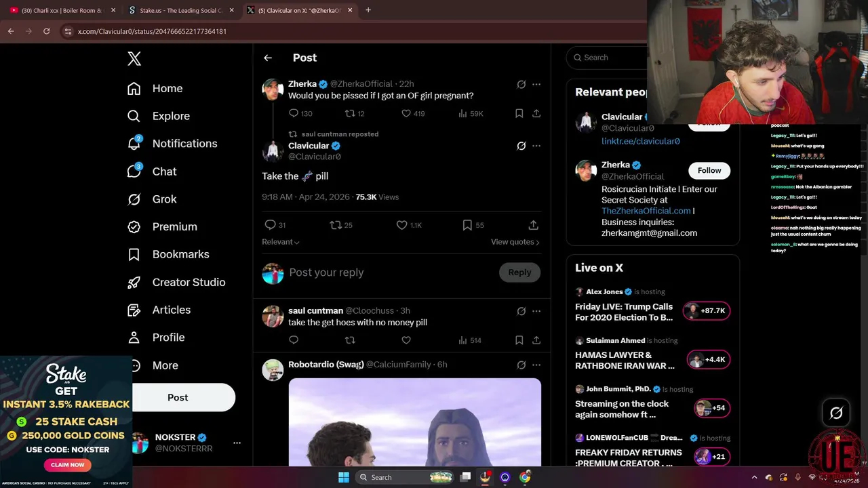
Task: Reload the page
Action: coord(46,31)
